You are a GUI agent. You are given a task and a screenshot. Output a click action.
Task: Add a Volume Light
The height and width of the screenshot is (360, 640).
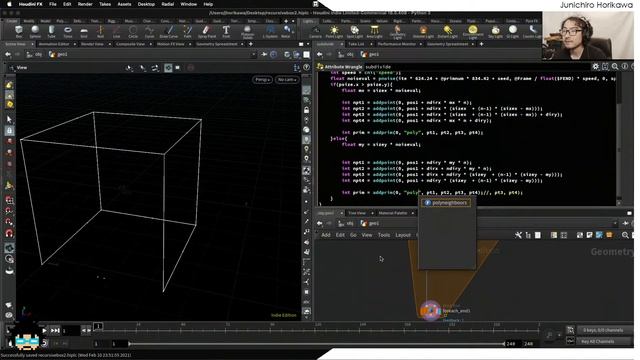tap(423, 31)
